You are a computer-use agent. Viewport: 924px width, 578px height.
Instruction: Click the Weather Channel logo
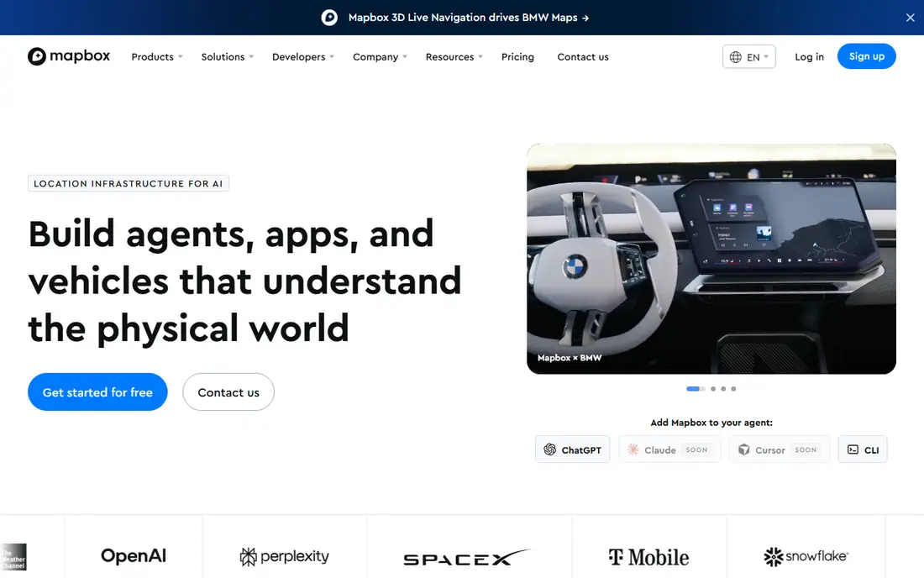tap(13, 557)
